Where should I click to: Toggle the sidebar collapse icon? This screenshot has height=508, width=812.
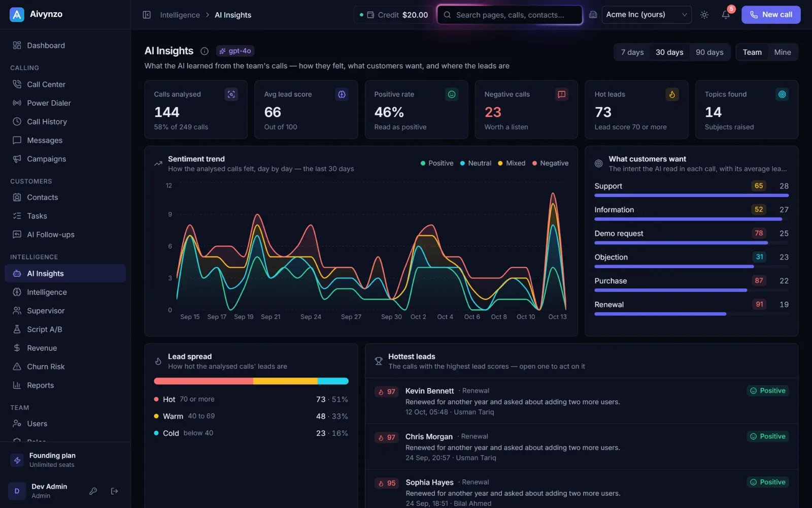click(x=147, y=15)
